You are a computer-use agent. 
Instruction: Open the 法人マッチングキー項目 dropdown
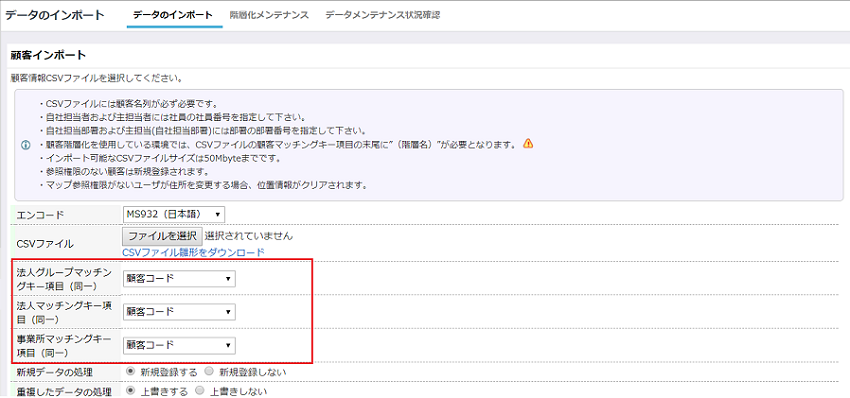(x=179, y=312)
